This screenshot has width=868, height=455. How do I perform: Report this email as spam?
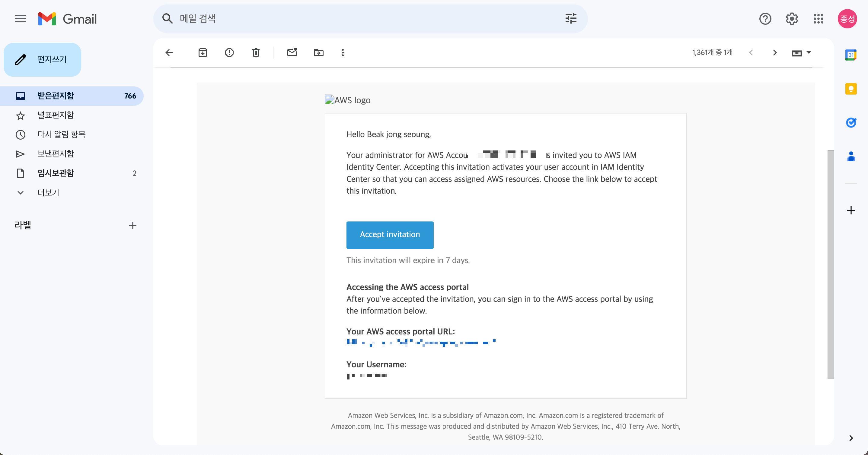229,53
